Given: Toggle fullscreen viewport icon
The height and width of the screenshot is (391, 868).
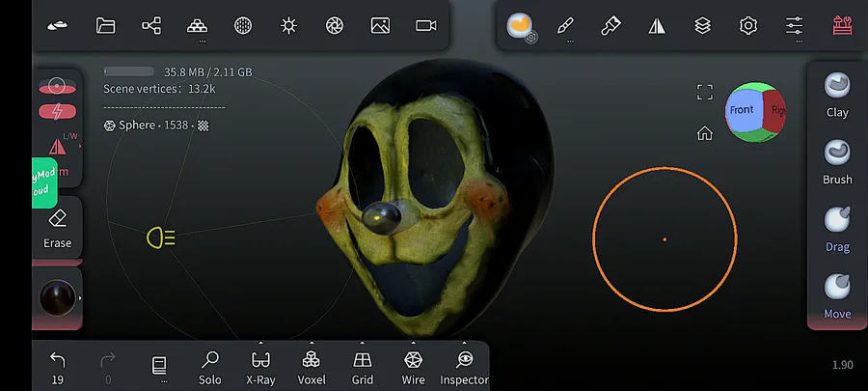Looking at the screenshot, I should (x=705, y=92).
